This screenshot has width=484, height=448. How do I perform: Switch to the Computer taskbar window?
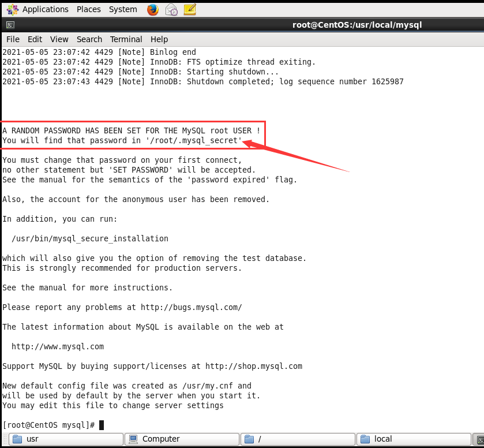coord(182,439)
